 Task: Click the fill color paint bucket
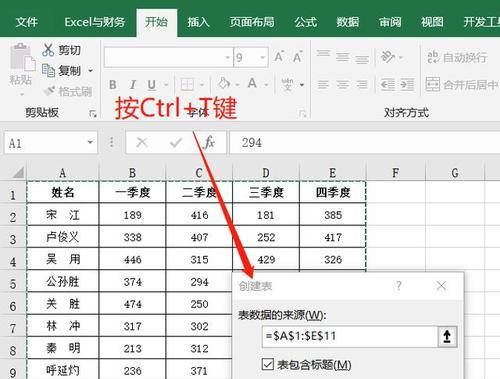224,83
